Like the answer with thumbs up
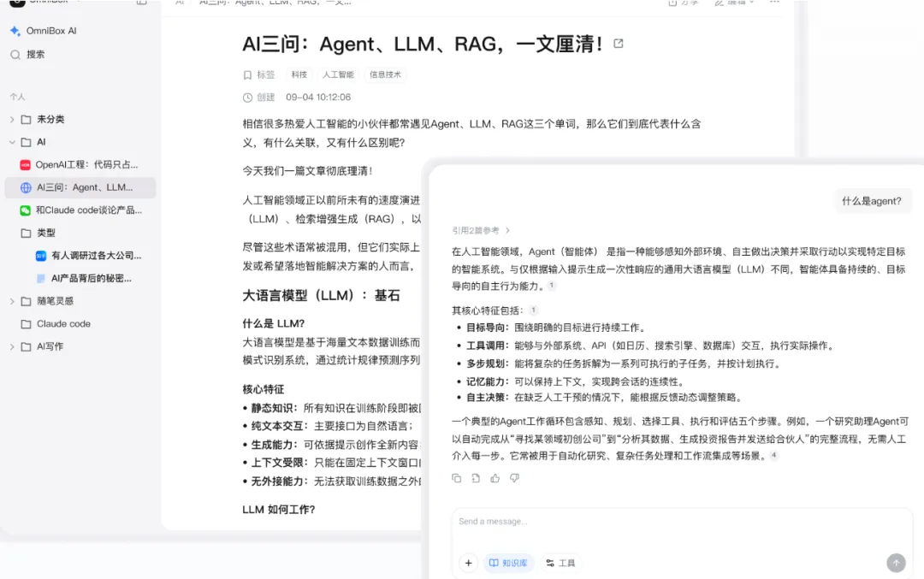Screen dimensions: 924x579 click(495, 478)
